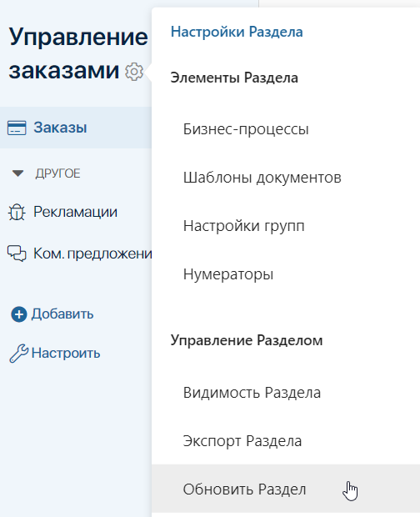Click the chat bubbles icon for Ком. предложения
420x517 pixels.
17,253
